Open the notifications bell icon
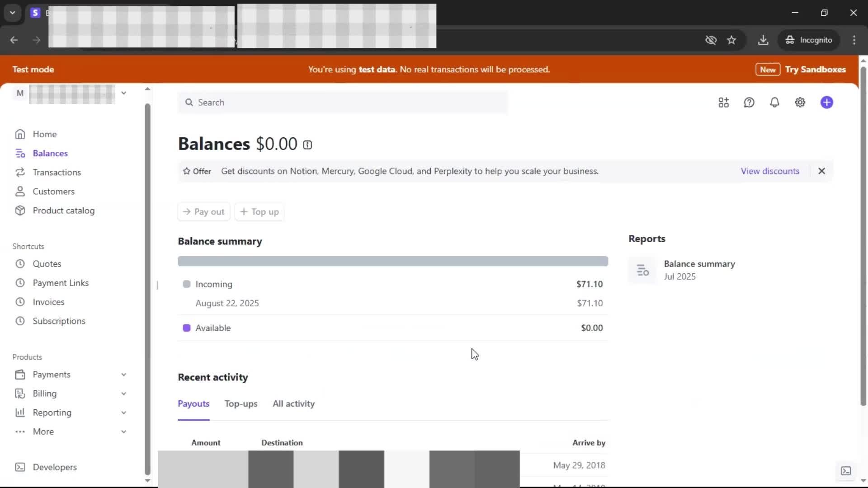The image size is (868, 488). click(x=774, y=103)
